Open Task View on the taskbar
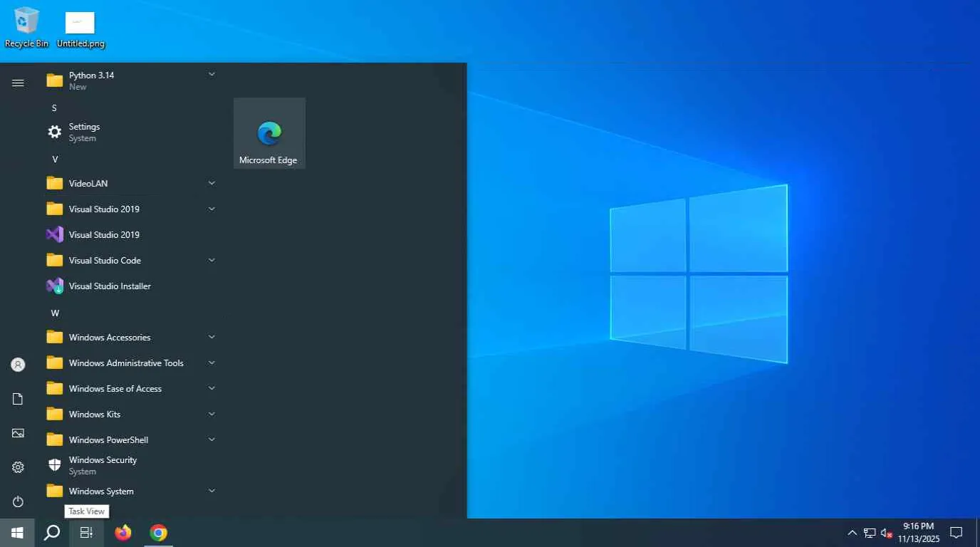 click(86, 533)
